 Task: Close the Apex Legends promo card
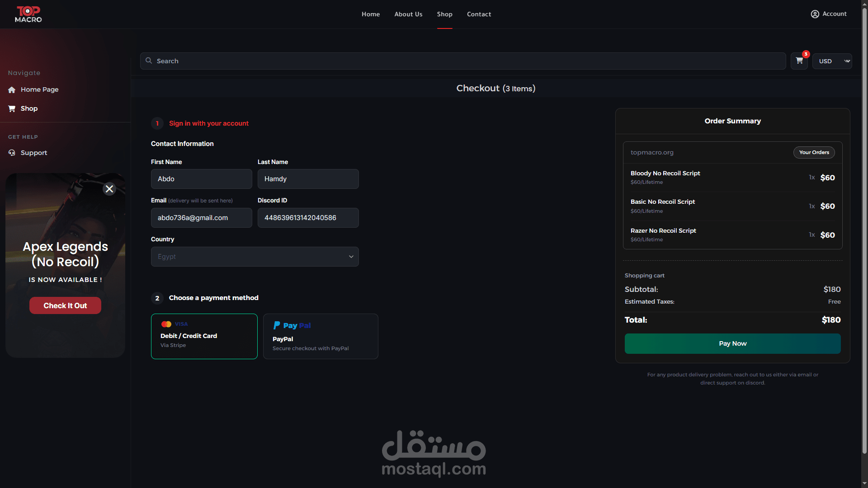tap(109, 189)
